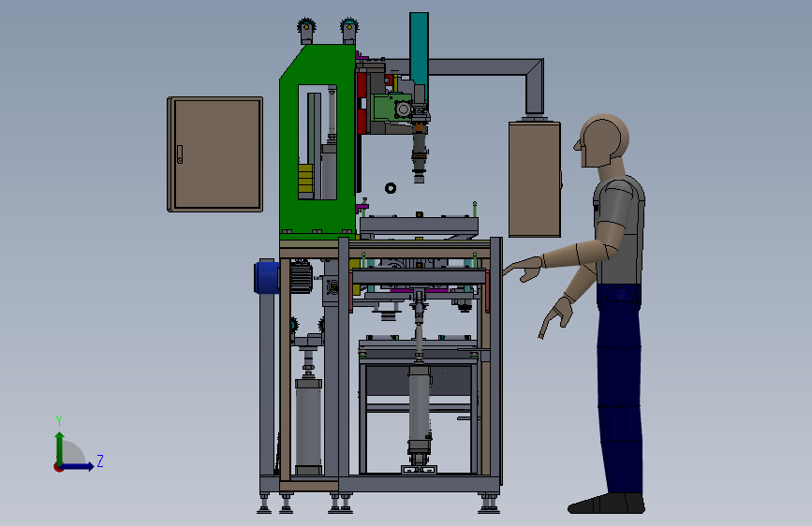The image size is (812, 526).
Task: Select the mannequin's blue trousers
Action: (619, 388)
